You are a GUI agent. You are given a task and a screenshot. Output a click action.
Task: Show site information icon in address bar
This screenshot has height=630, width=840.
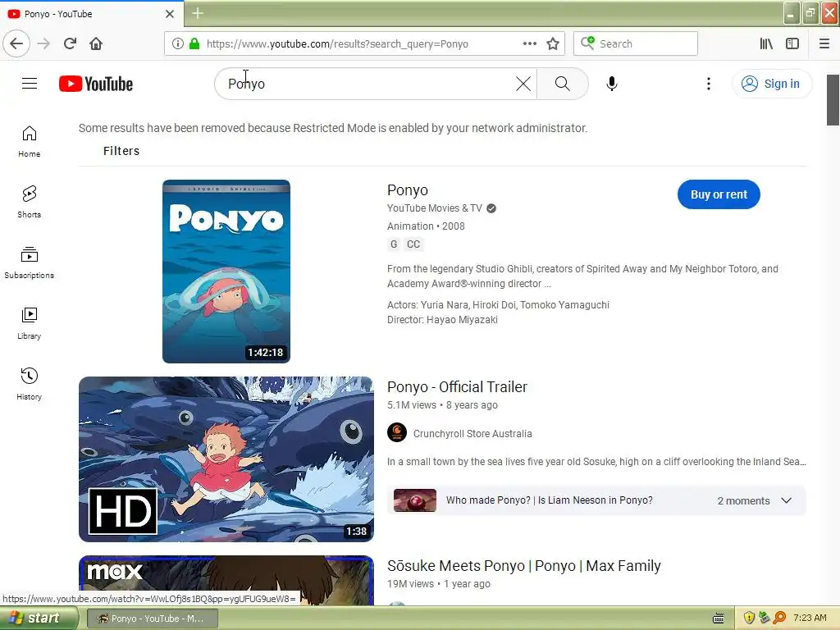pos(177,43)
